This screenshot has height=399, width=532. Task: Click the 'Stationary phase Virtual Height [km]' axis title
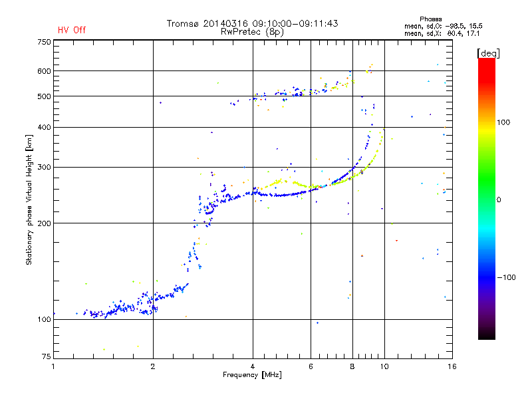(29, 200)
